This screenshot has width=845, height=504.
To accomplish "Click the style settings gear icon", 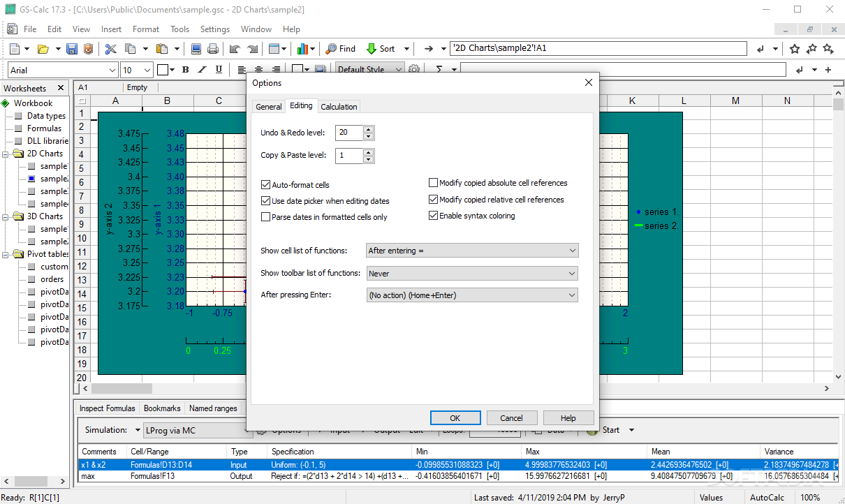I will coord(414,70).
